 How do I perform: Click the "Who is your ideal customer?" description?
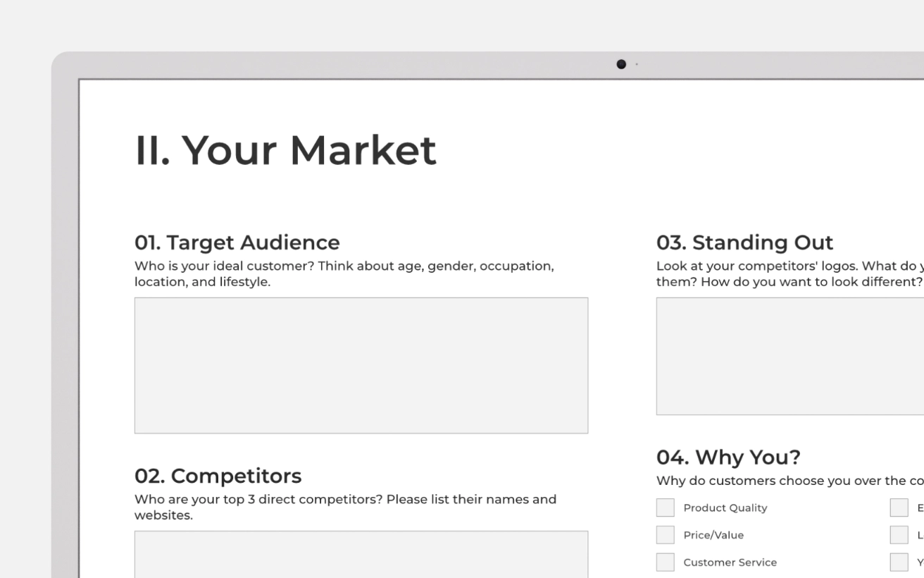tap(344, 273)
